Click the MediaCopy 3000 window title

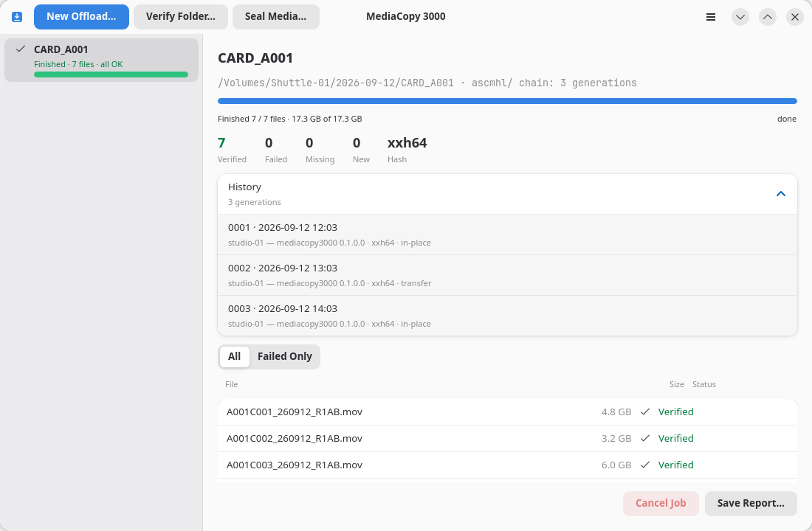pos(405,16)
